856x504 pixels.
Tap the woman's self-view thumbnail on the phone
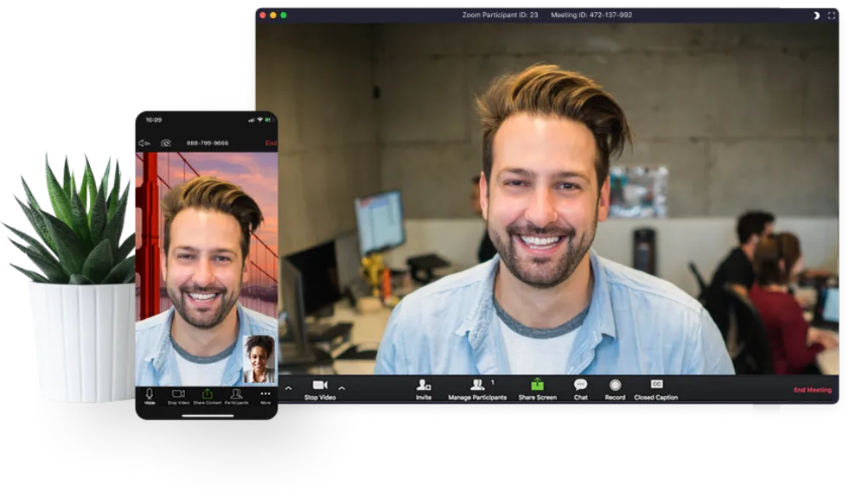coord(259,358)
